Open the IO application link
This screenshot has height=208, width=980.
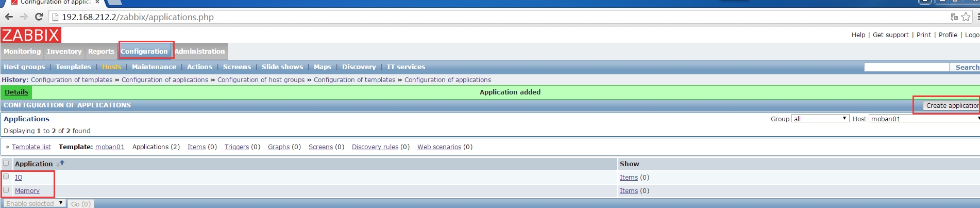coord(19,177)
